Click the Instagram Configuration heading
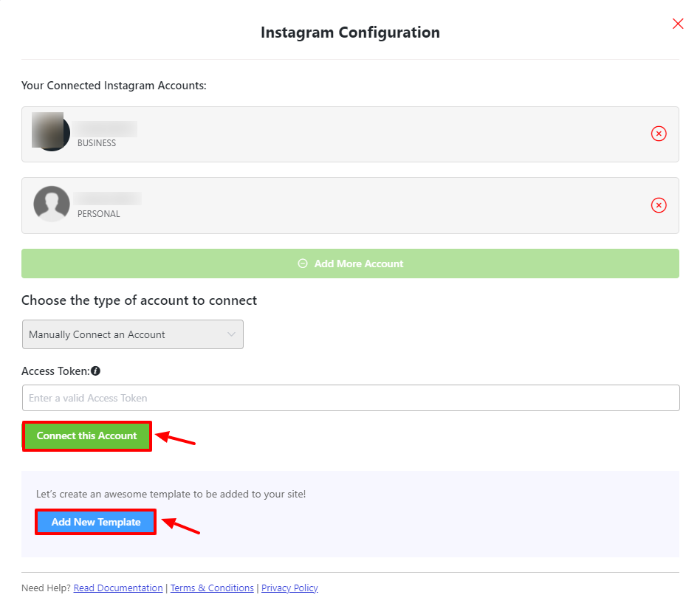Viewport: 700px width, 606px height. point(350,32)
